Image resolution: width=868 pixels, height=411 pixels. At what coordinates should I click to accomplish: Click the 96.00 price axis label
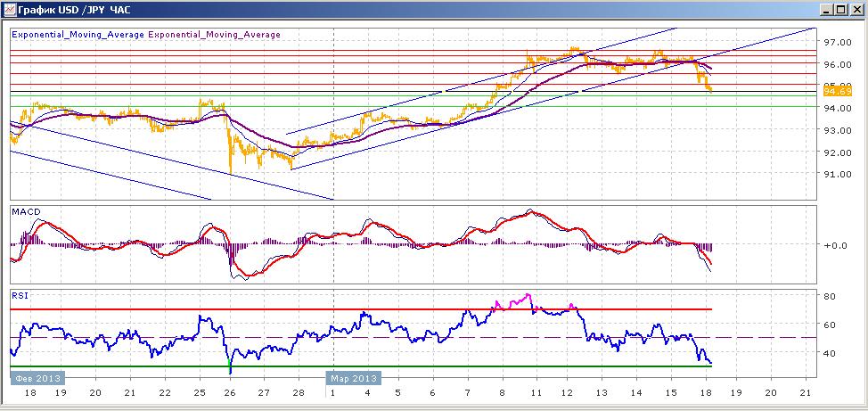[x=837, y=64]
